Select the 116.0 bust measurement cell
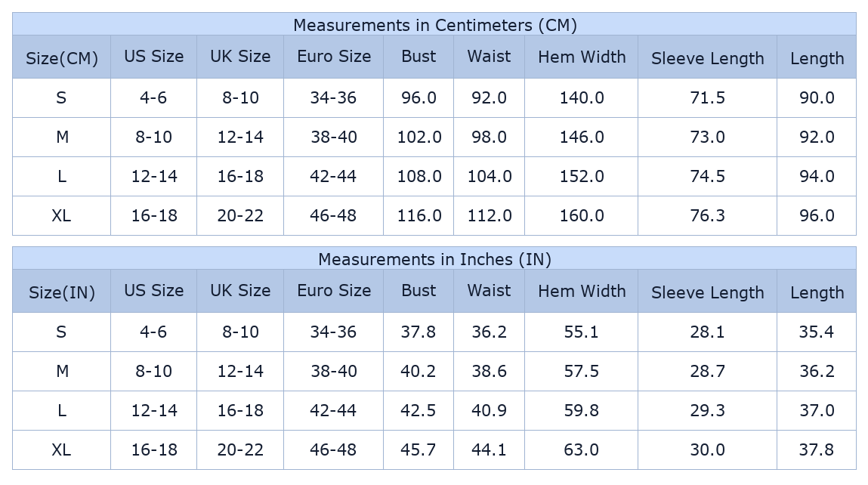The width and height of the screenshot is (868, 485). coord(419,215)
